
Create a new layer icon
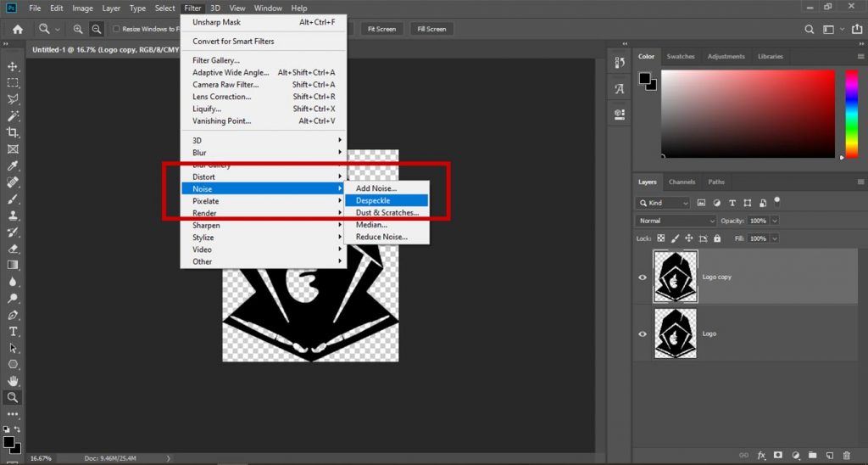tap(829, 455)
